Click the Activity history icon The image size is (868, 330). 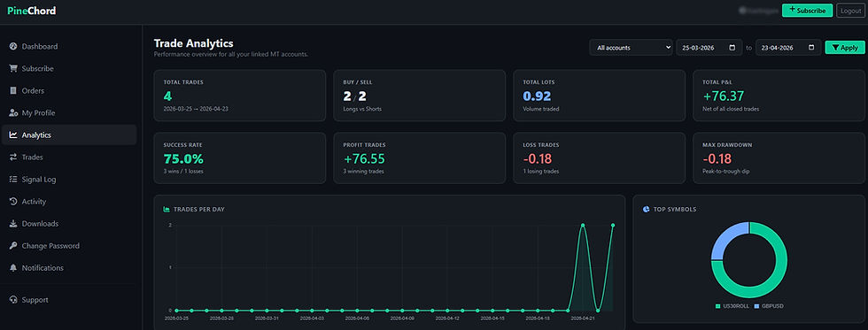click(x=13, y=201)
